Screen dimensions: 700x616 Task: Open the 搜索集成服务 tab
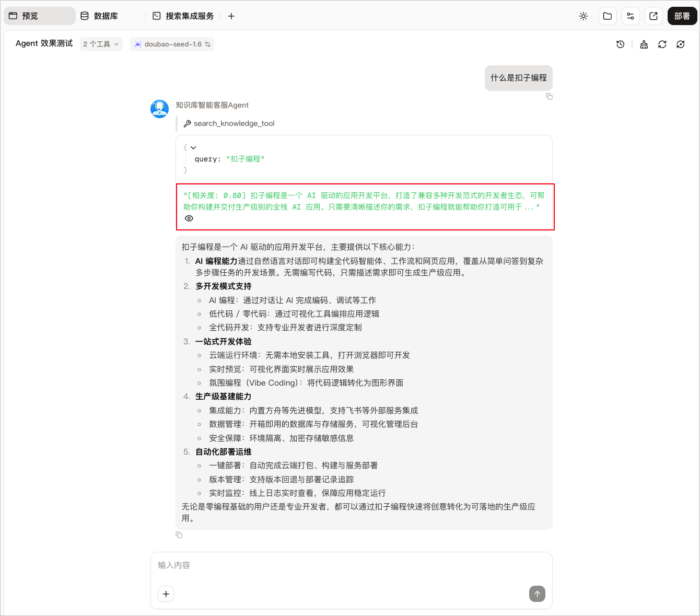pos(183,16)
